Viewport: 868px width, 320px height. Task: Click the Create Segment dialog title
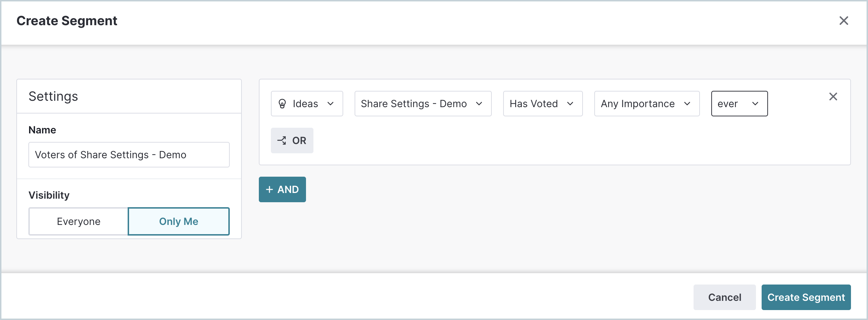(66, 21)
